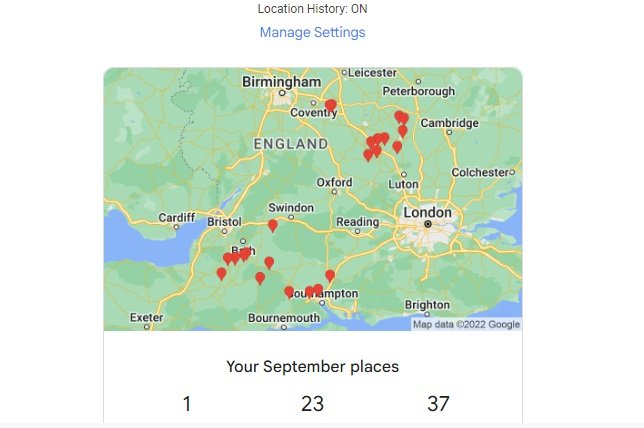Image resolution: width=644 pixels, height=428 pixels.
Task: Click the red pin east of Coventry
Action: [x=331, y=106]
